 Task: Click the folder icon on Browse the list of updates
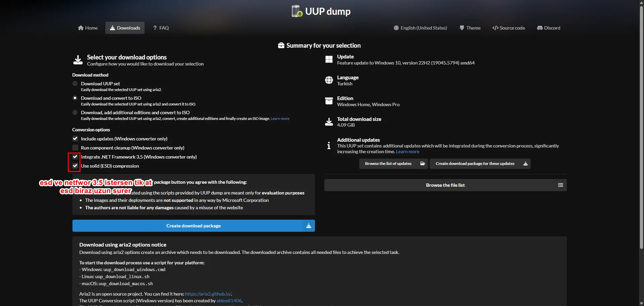(423, 164)
